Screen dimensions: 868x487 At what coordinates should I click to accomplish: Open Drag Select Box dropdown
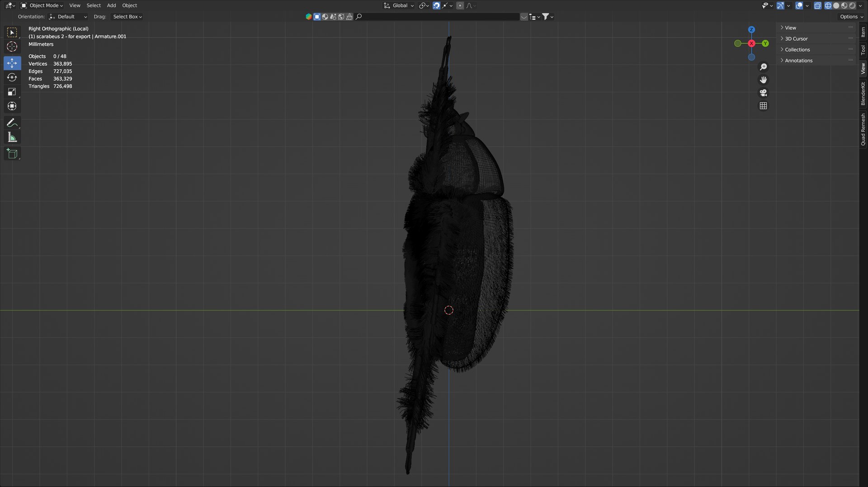(x=127, y=17)
